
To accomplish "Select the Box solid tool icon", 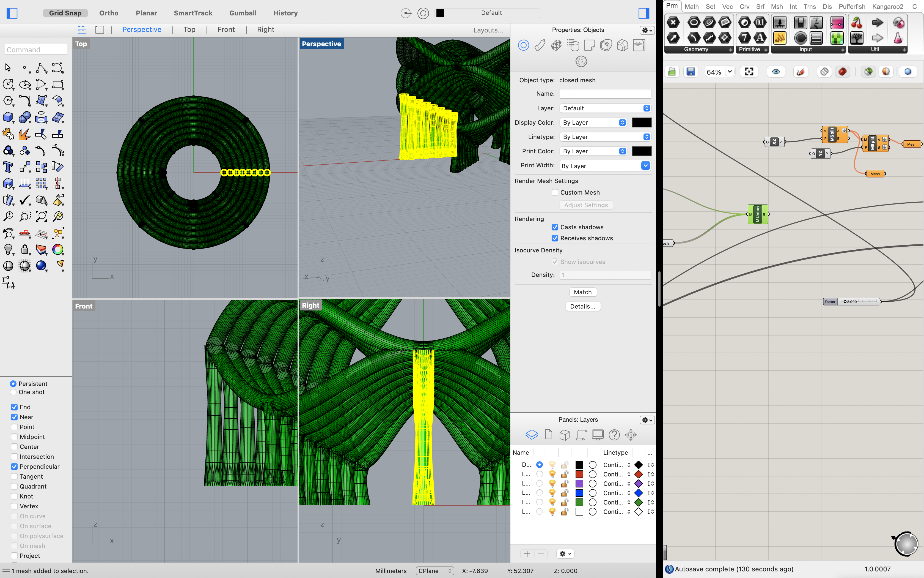I will (8, 117).
